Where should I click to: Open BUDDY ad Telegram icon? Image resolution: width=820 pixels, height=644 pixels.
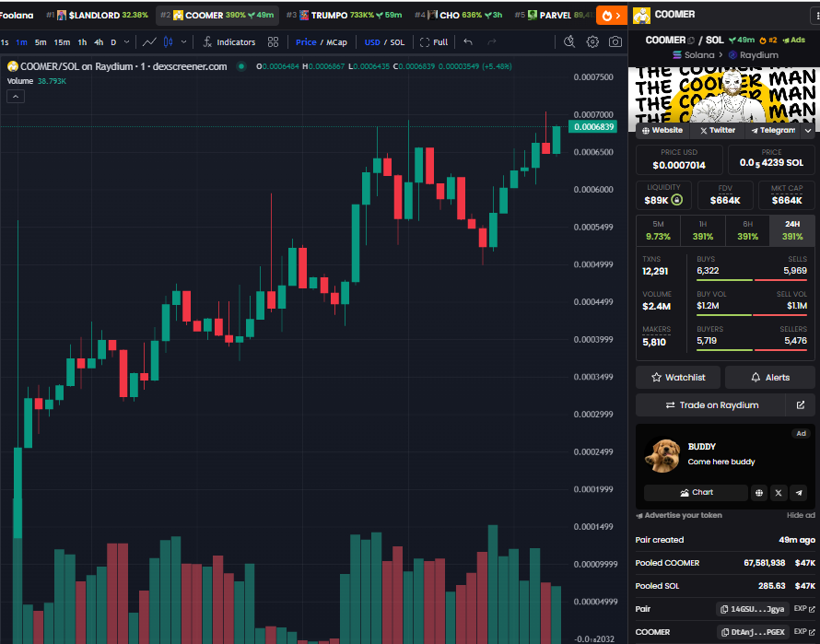799,492
